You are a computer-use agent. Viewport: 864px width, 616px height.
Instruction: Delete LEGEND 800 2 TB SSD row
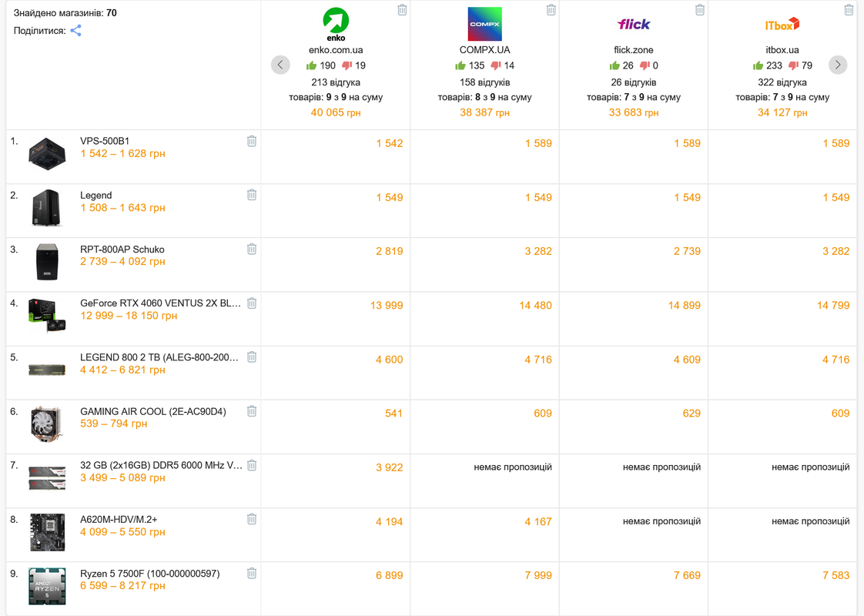pos(252,357)
